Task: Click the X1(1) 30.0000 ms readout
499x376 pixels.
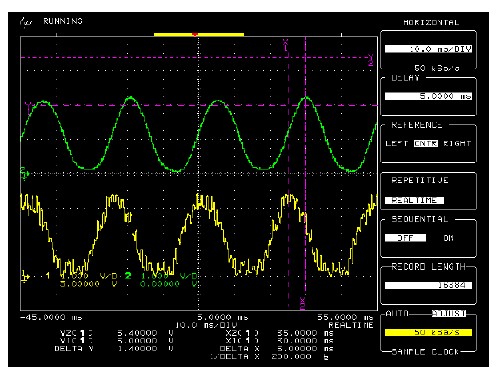Action: tap(279, 341)
